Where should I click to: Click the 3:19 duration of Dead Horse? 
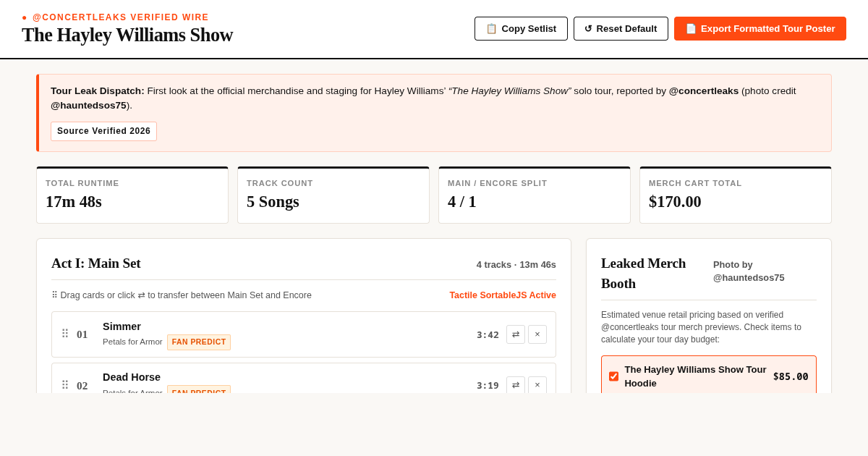pyautogui.click(x=488, y=386)
